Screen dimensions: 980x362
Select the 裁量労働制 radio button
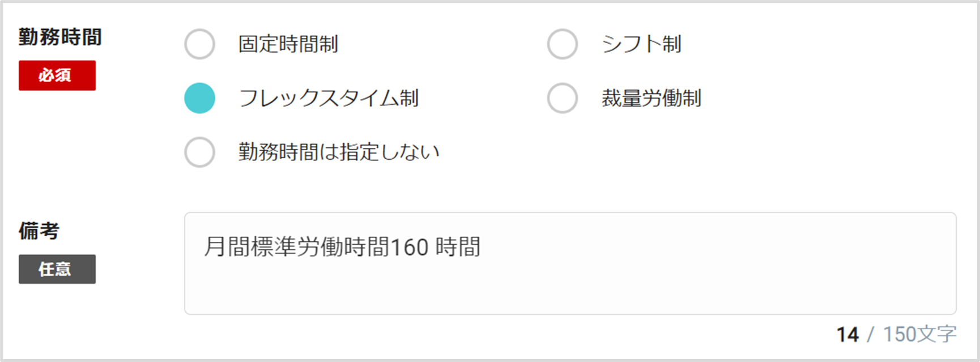point(563,98)
